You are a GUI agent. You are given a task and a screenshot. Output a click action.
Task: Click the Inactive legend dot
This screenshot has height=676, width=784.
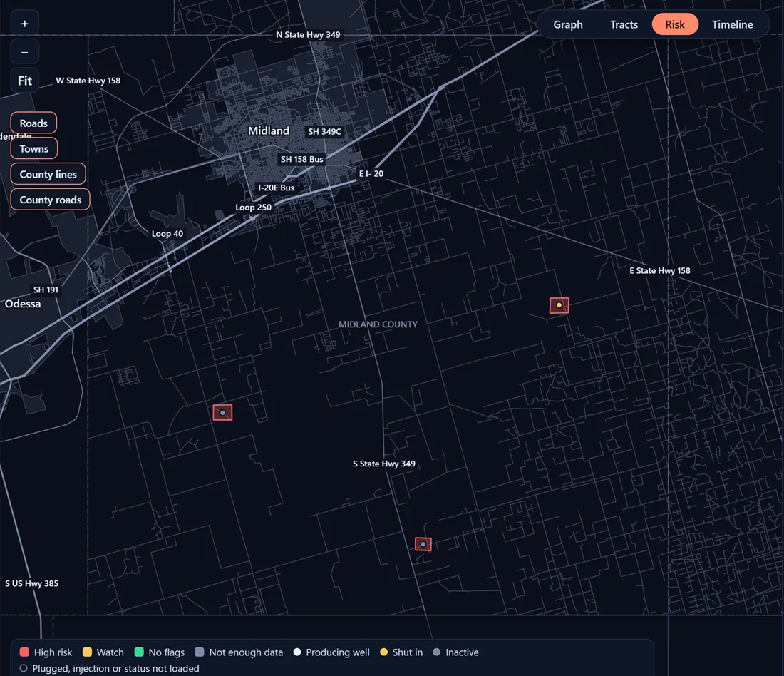pyautogui.click(x=436, y=652)
